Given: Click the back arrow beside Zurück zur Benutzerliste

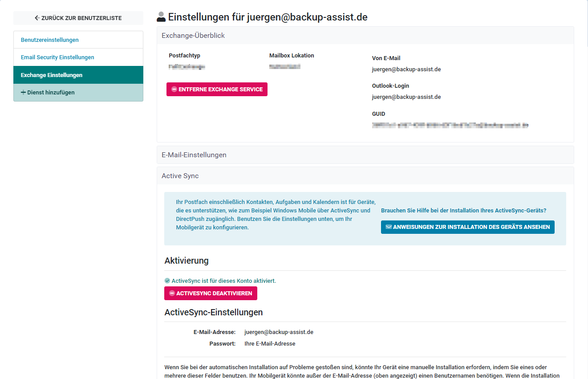Looking at the screenshot, I should tap(37, 18).
